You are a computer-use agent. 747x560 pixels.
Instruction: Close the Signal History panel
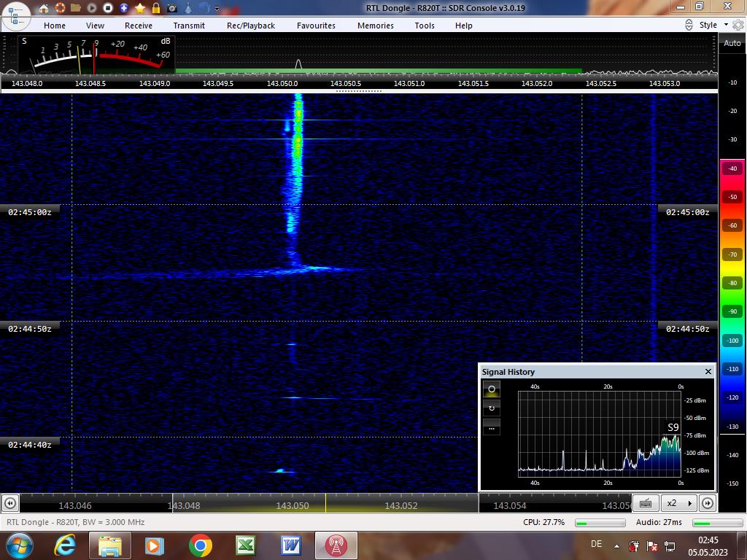tap(708, 371)
